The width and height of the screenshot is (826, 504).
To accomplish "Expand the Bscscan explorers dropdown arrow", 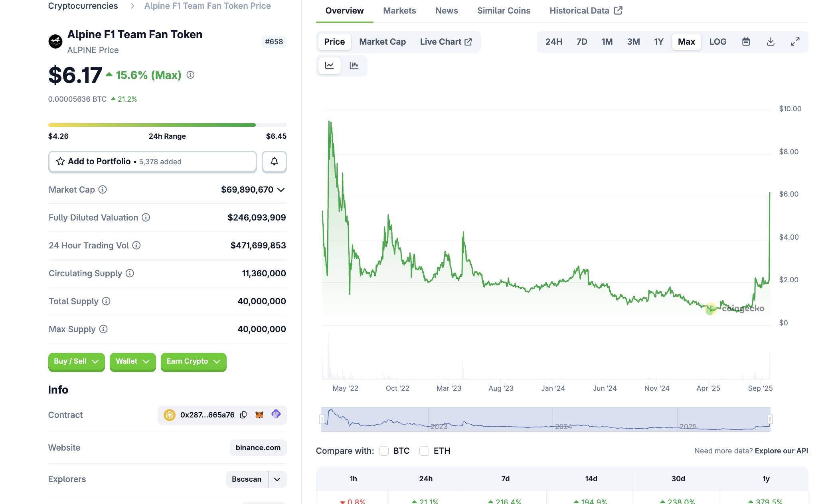I will tap(277, 479).
